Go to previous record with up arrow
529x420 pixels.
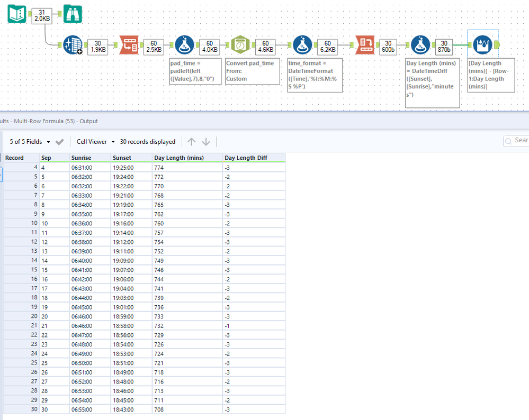point(192,142)
